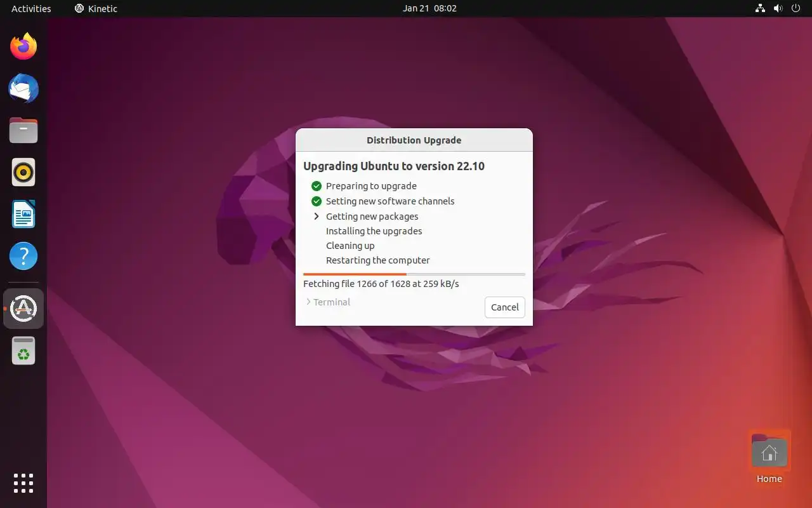Show Applications grid button
Viewport: 812px width, 508px height.
pos(23,483)
